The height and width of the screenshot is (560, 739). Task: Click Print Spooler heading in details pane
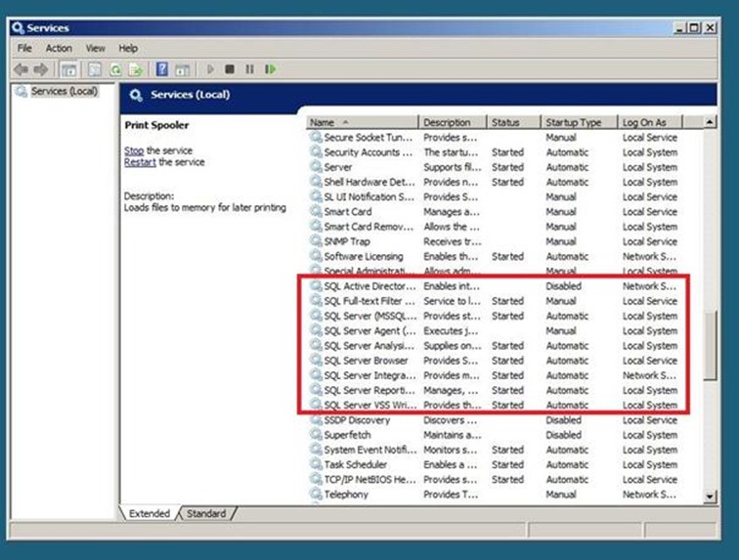pyautogui.click(x=156, y=125)
